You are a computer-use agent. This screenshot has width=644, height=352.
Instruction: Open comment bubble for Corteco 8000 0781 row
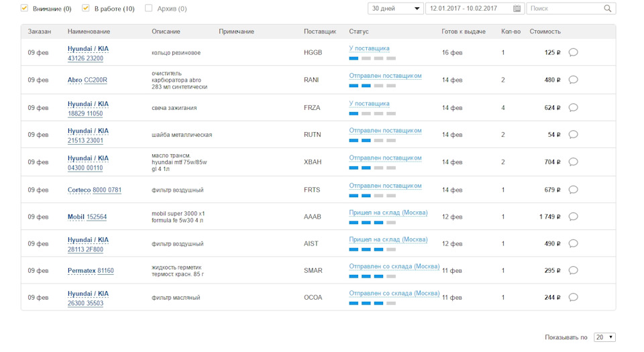[x=574, y=190]
